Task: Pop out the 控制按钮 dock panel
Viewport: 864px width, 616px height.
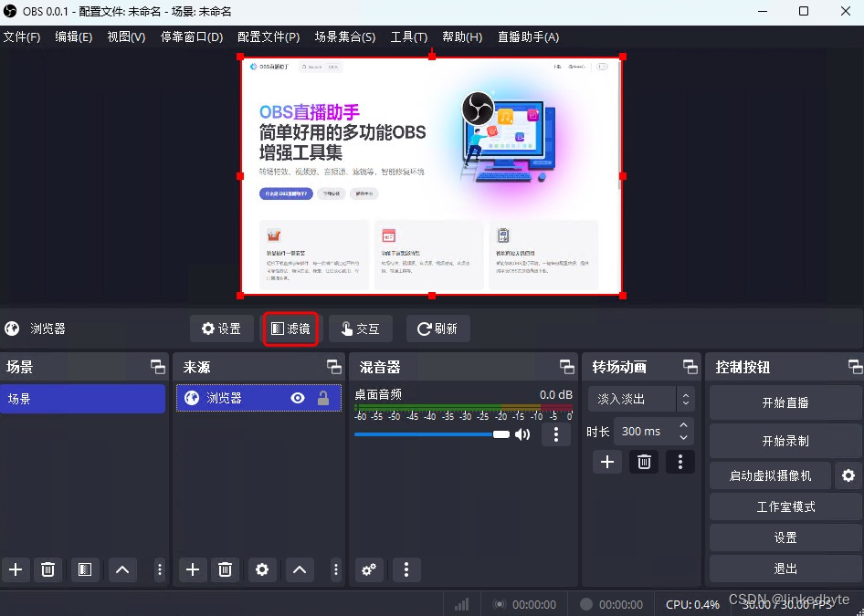Action: (x=855, y=367)
